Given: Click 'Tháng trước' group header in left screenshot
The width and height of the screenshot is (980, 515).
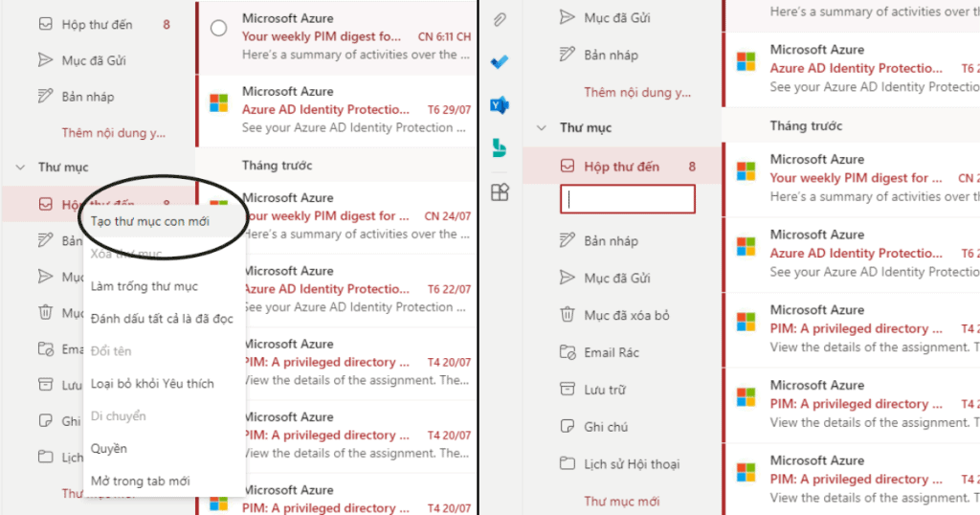Looking at the screenshot, I should tap(277, 165).
